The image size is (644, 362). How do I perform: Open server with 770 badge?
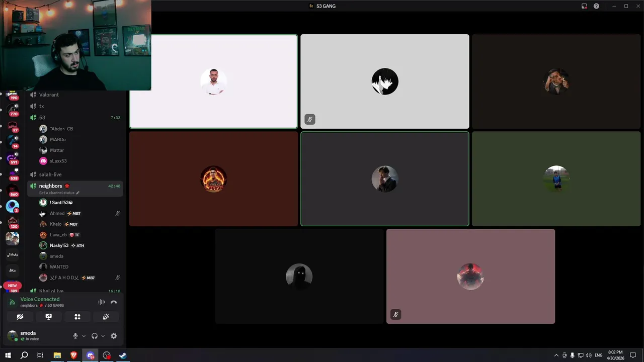coord(13,110)
